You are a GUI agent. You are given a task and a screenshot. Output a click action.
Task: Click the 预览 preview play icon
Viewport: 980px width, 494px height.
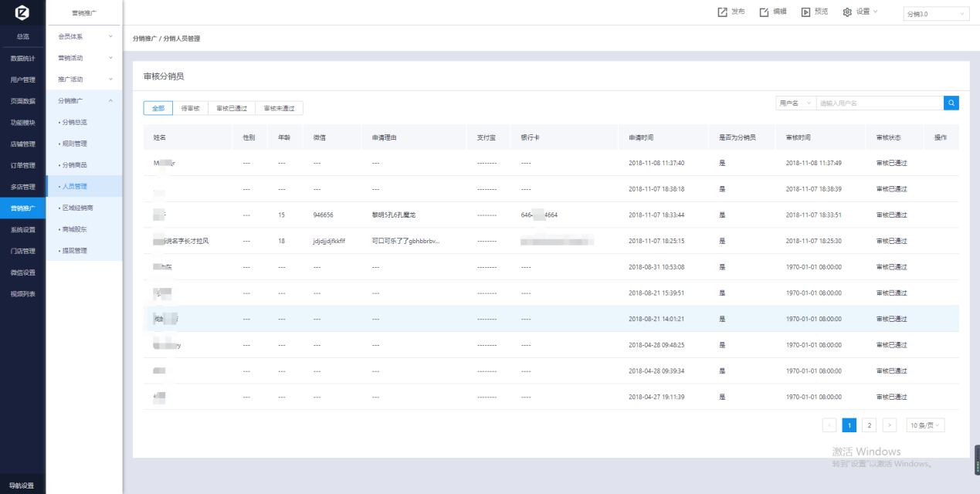(x=805, y=12)
